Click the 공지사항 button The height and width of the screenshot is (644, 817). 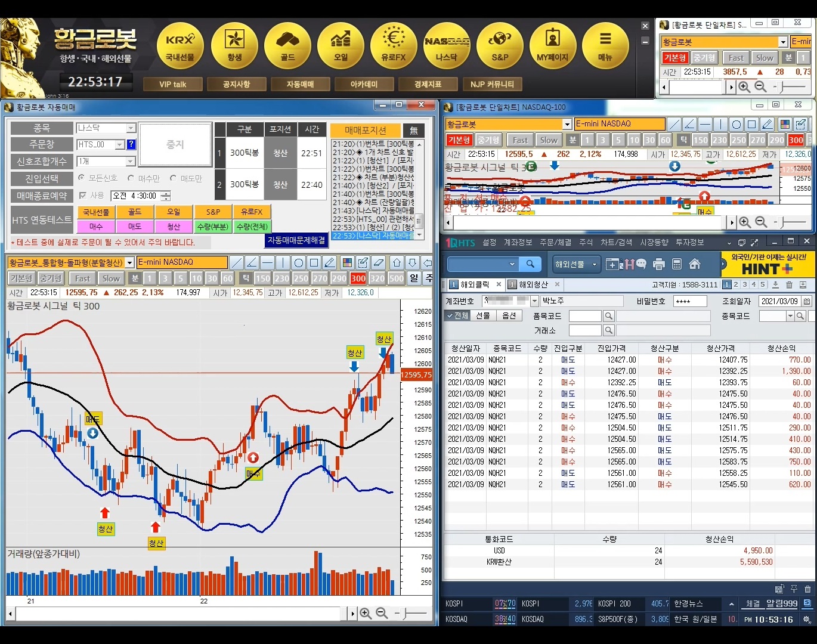(236, 84)
